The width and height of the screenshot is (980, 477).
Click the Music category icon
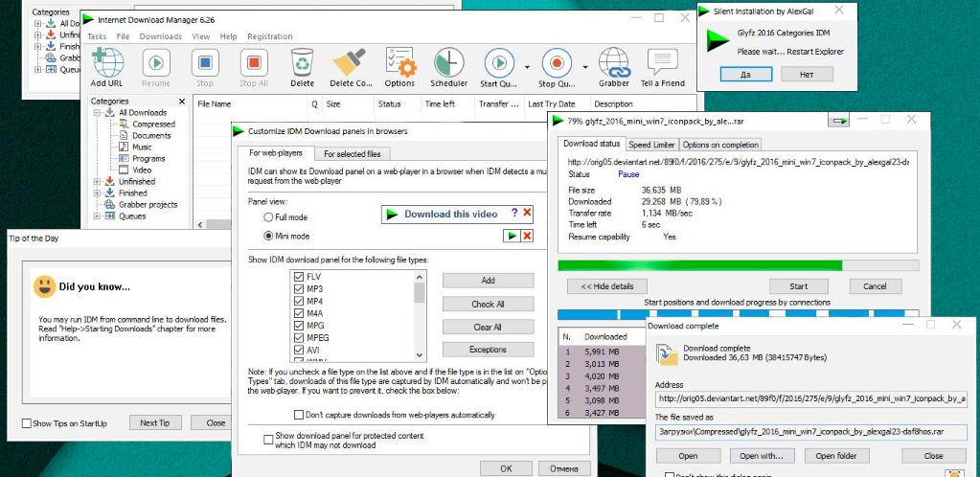tap(123, 147)
